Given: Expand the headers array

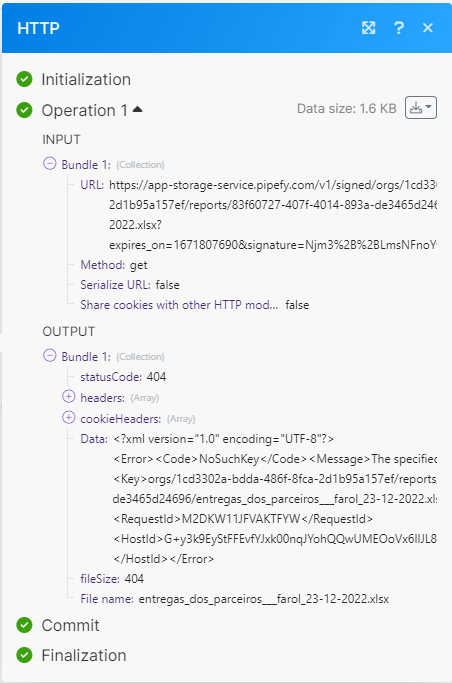Looking at the screenshot, I should tap(68, 397).
